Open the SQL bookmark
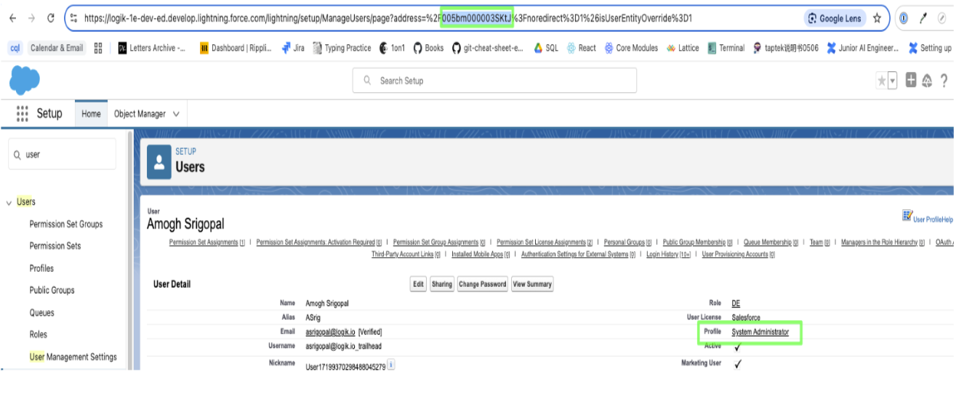Image resolution: width=980 pixels, height=393 pixels. pyautogui.click(x=546, y=48)
